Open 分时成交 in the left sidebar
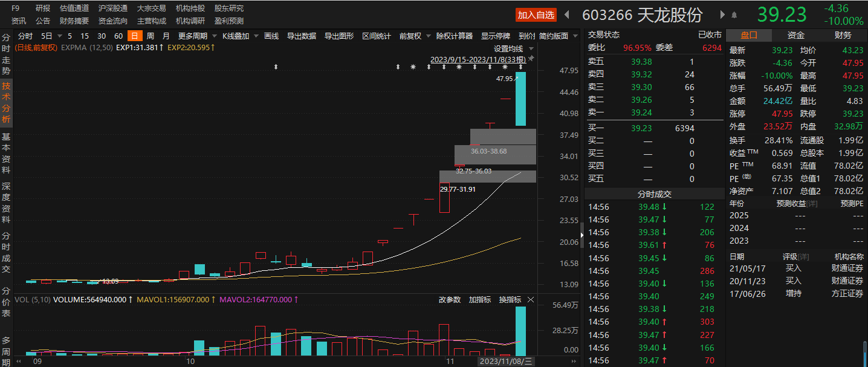The height and width of the screenshot is (367, 868). (x=6, y=252)
